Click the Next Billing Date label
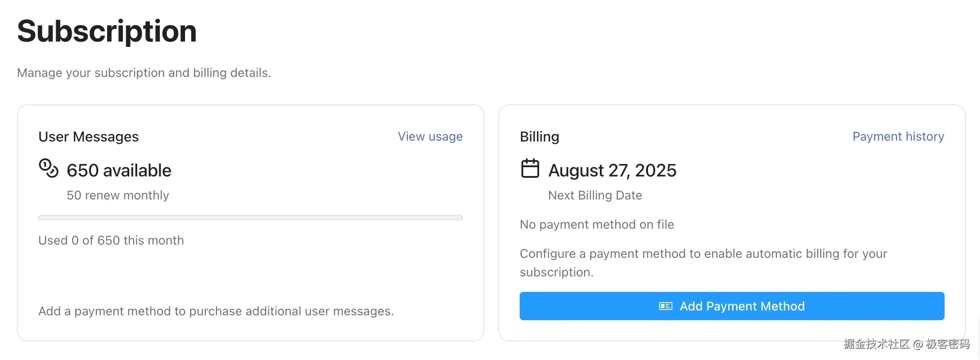Screen dimensions: 980x360 click(x=595, y=195)
